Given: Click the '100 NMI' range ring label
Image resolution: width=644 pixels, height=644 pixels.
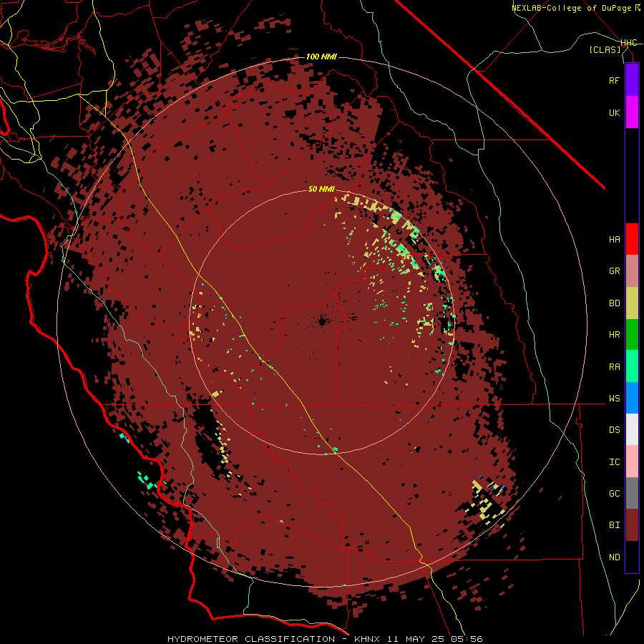Looking at the screenshot, I should click(321, 57).
